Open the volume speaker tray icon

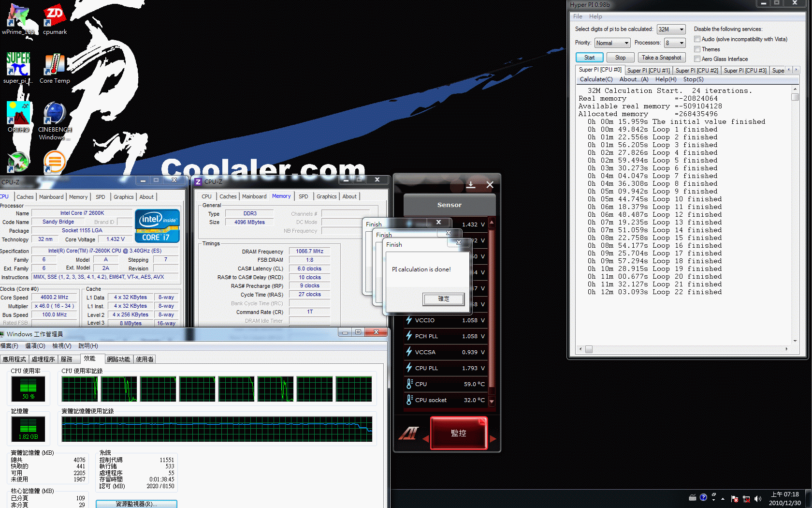[757, 499]
